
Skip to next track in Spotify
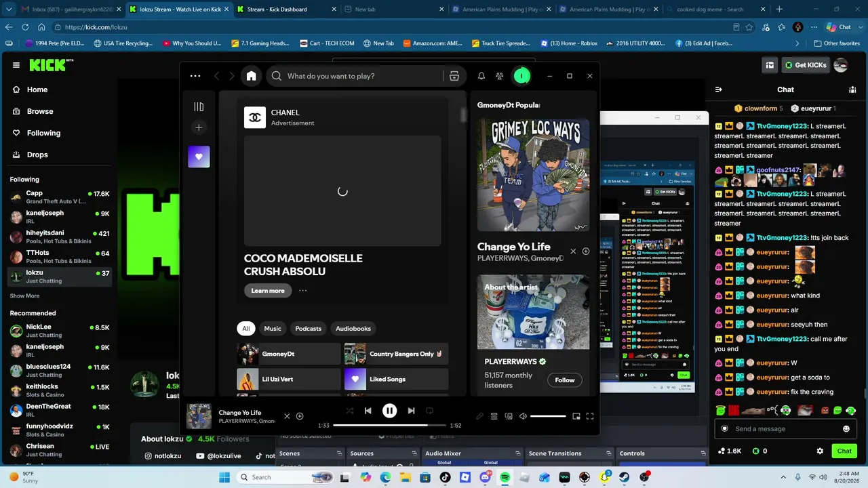coord(411,411)
